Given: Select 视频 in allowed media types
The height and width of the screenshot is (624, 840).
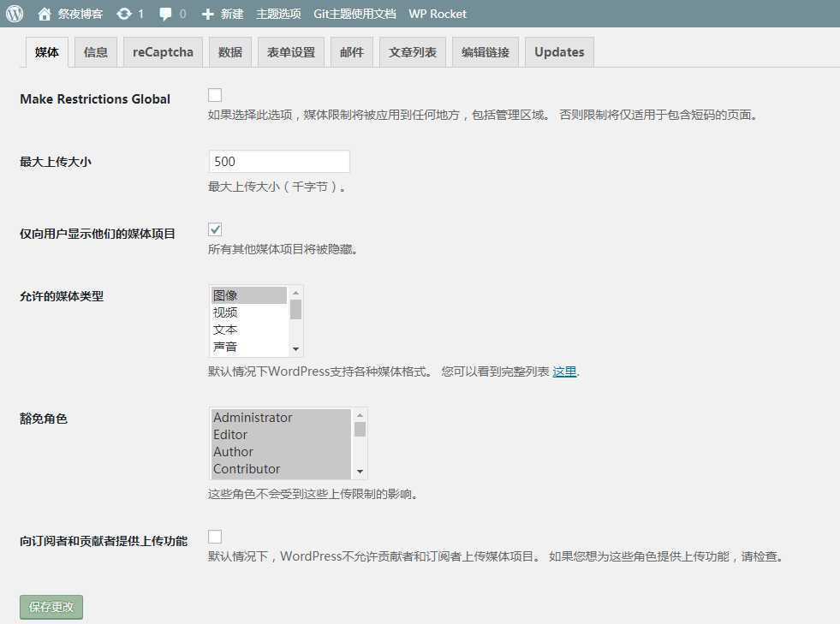Looking at the screenshot, I should [248, 312].
